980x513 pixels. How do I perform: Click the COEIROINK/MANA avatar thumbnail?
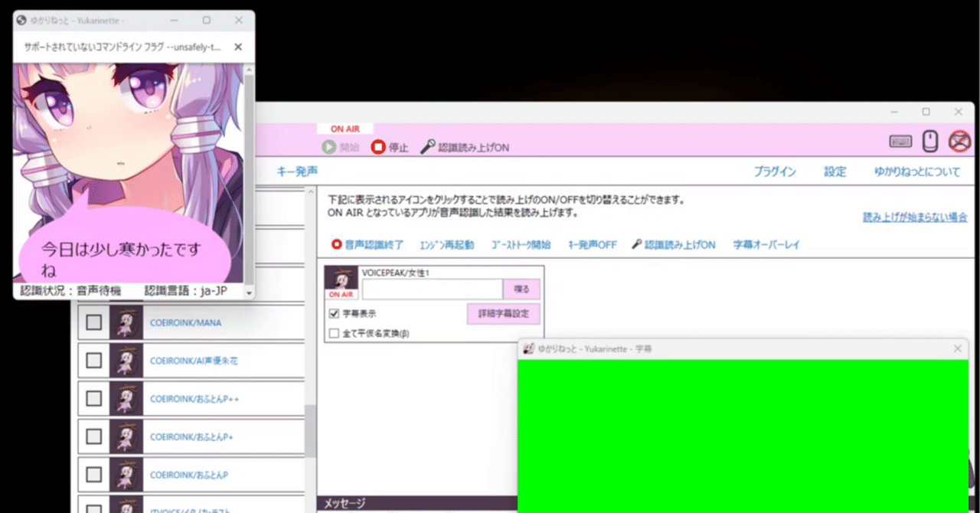pos(125,322)
